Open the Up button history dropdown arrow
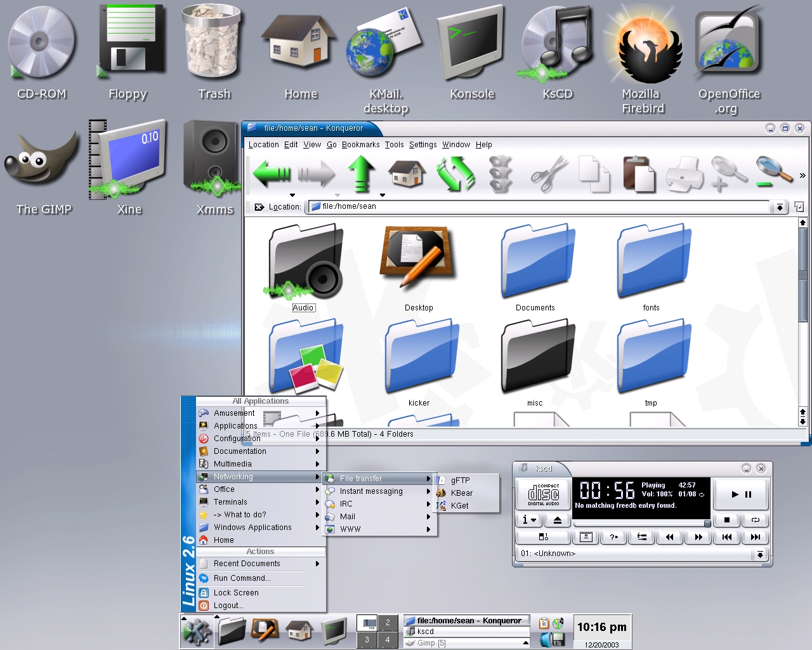The width and height of the screenshot is (812, 650). click(383, 196)
